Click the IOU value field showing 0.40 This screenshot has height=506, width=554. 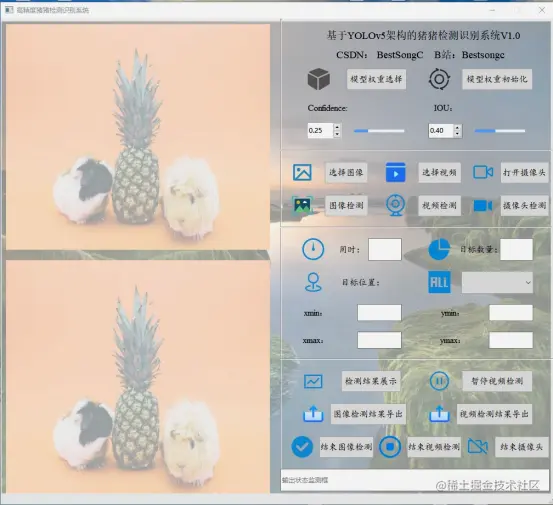coord(441,130)
